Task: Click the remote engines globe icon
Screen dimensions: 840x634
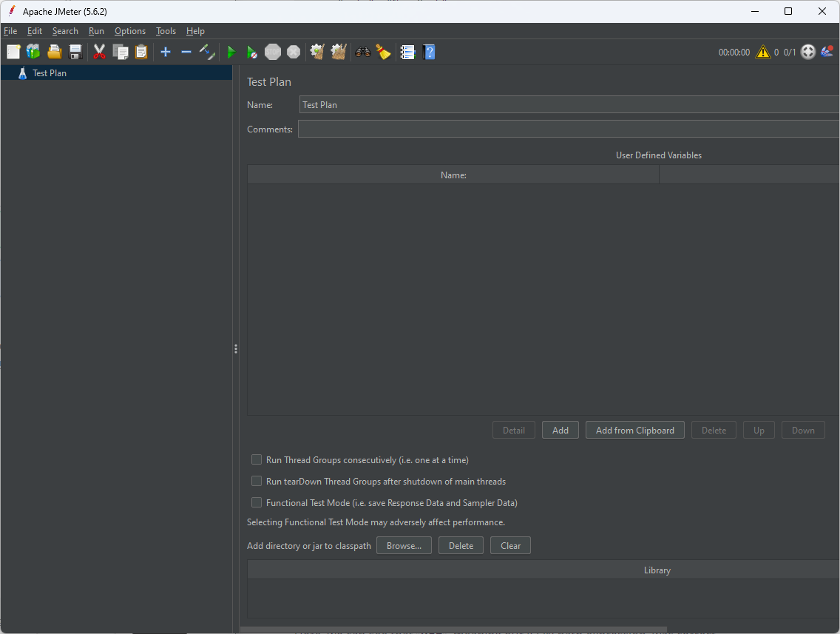Action: [x=808, y=52]
